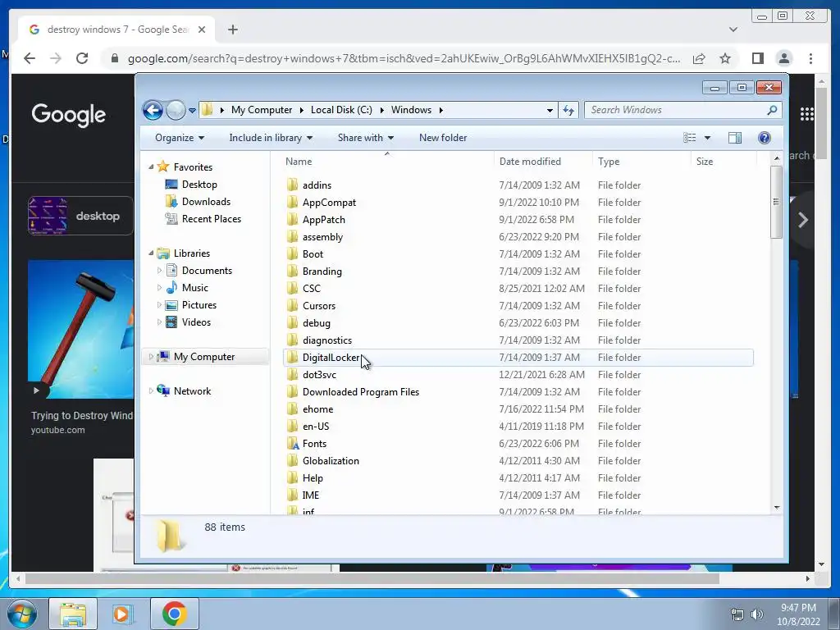Select Recent Places under Favorites

212,218
